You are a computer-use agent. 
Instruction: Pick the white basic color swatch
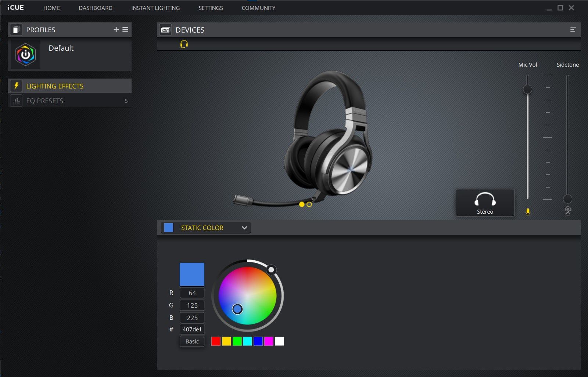(279, 341)
